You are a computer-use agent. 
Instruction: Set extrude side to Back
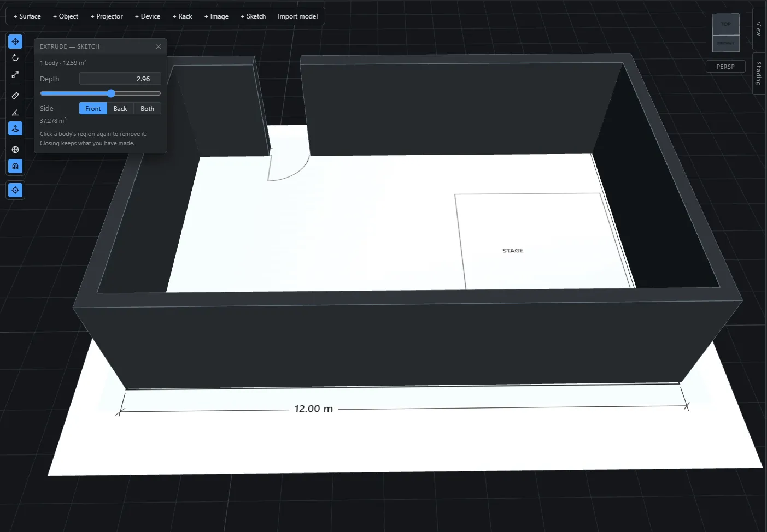[120, 109]
